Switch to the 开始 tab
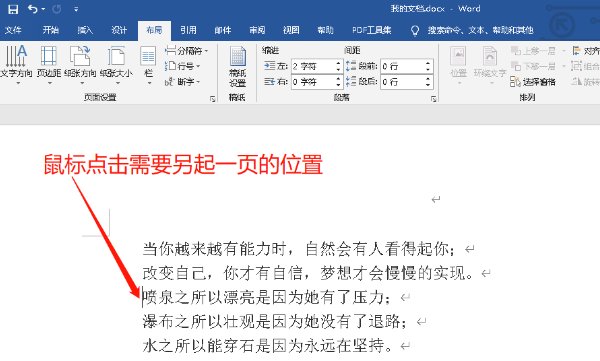600x361 pixels. (51, 30)
